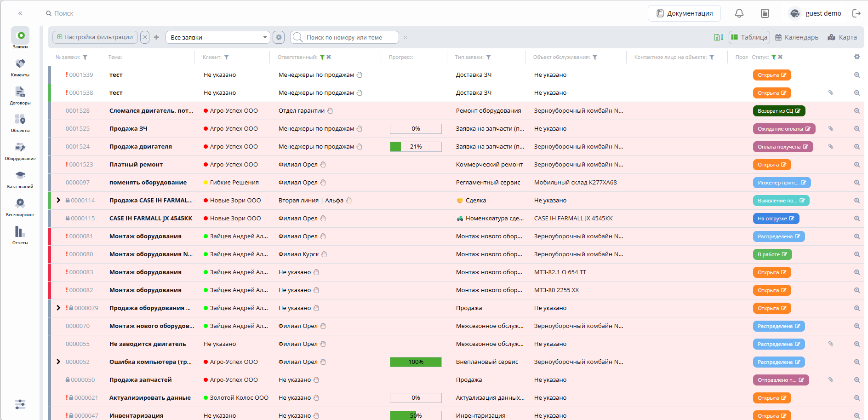Screen dimensions: 868x420
Task: Sort by Тема column header
Action: (x=115, y=58)
